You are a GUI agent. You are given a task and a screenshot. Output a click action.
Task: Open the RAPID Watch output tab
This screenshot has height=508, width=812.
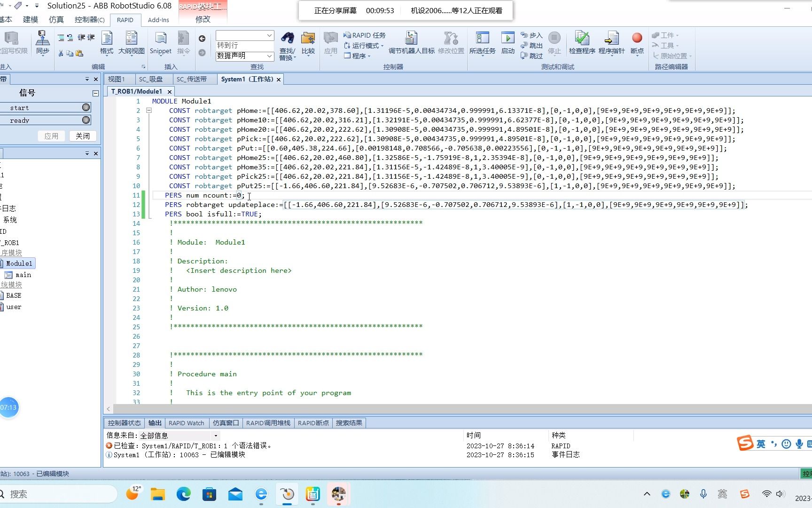(x=187, y=423)
